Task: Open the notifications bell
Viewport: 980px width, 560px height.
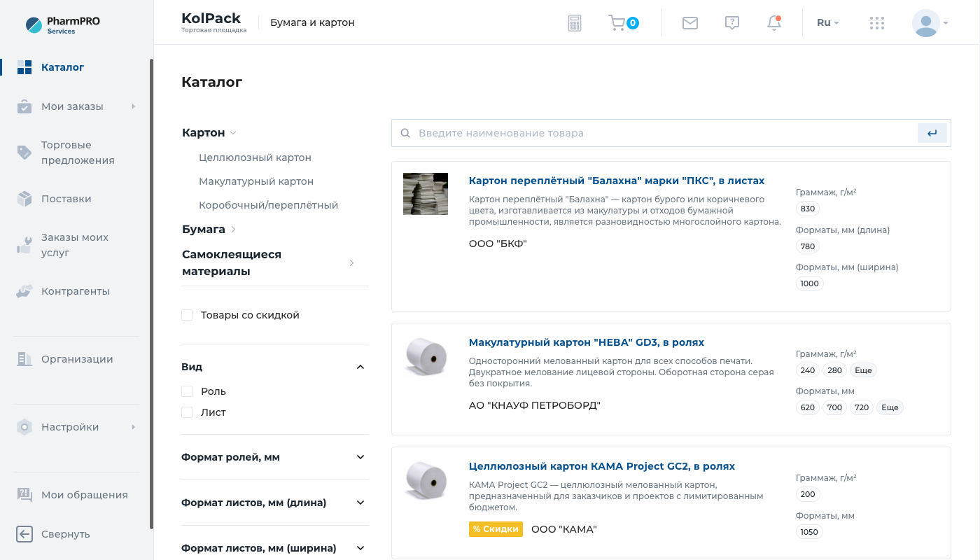Action: click(774, 23)
